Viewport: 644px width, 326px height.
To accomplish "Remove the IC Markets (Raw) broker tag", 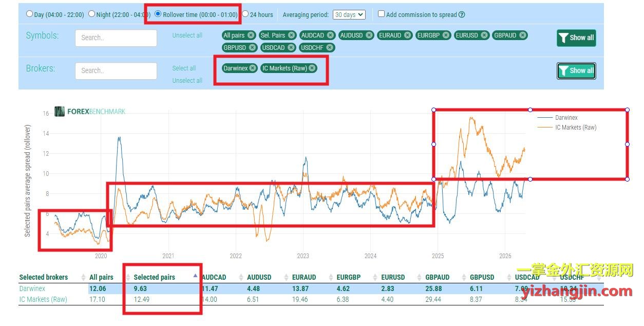I will click(312, 68).
